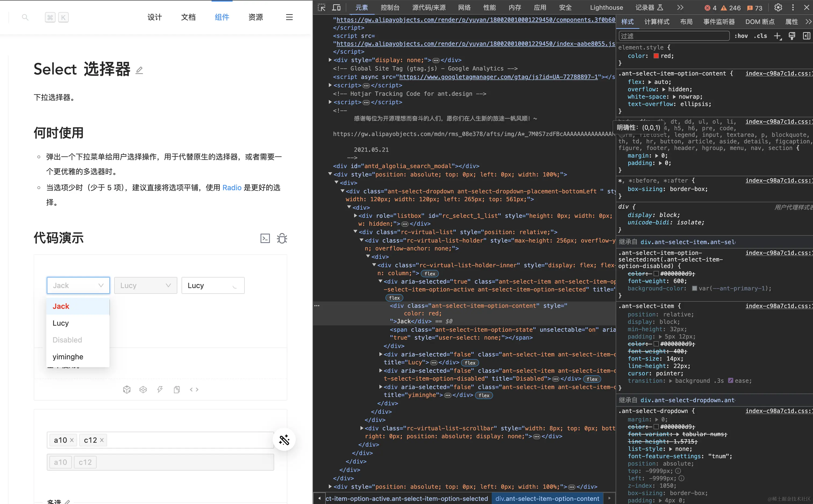This screenshot has height=504, width=813.
Task: Add new style rule plus icon
Action: click(777, 36)
